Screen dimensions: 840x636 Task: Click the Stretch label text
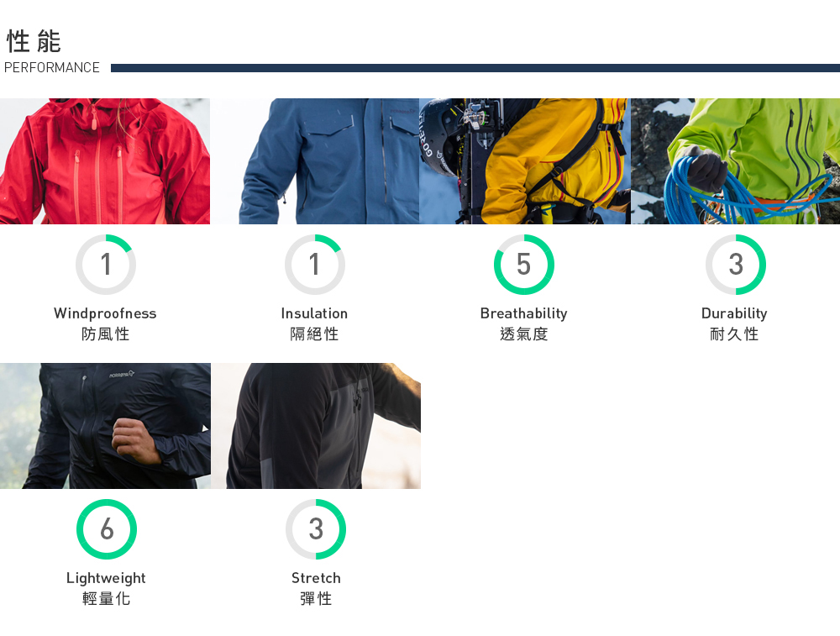(x=316, y=578)
